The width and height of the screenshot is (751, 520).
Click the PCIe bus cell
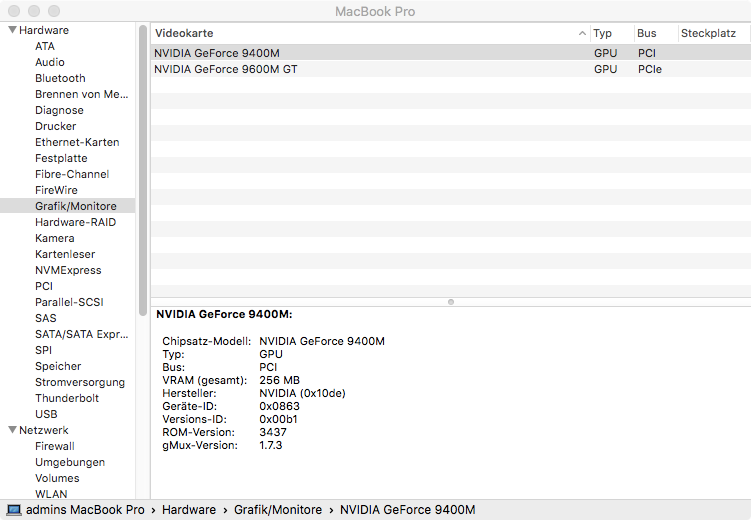650,69
